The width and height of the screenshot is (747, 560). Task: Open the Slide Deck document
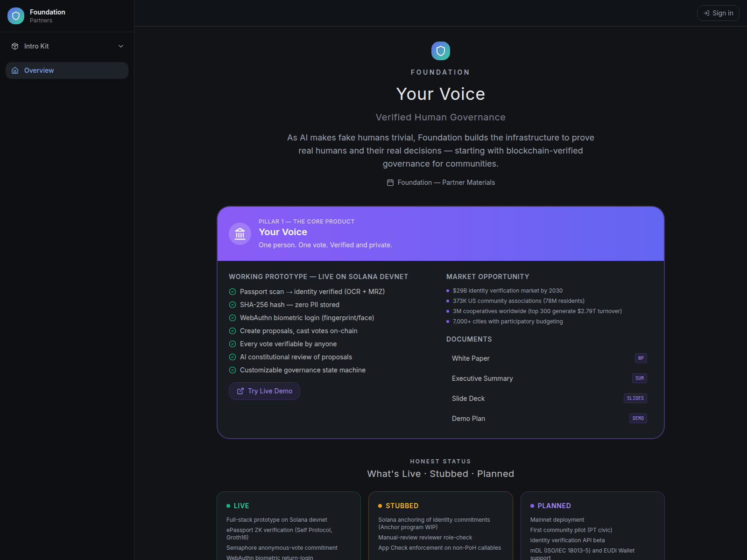(x=550, y=399)
